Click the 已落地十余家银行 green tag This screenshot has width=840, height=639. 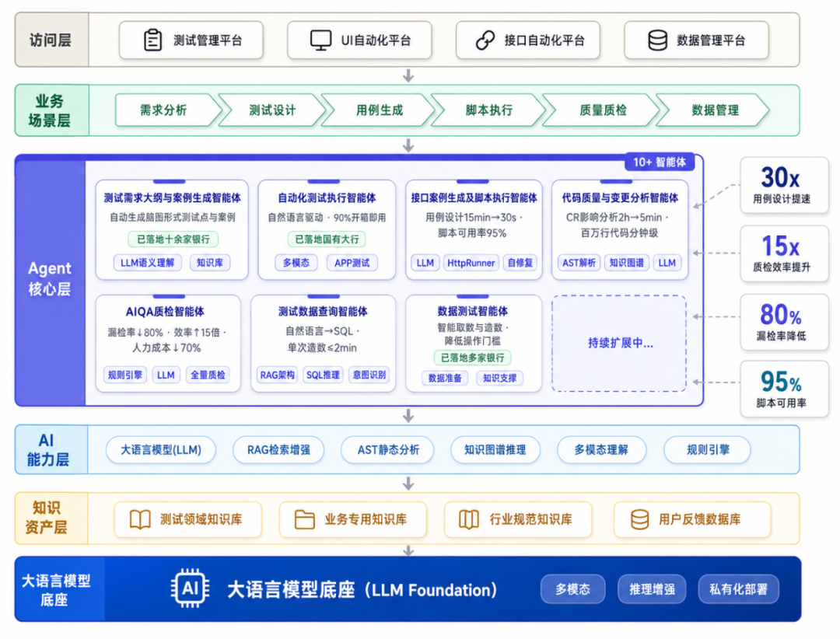click(x=173, y=239)
